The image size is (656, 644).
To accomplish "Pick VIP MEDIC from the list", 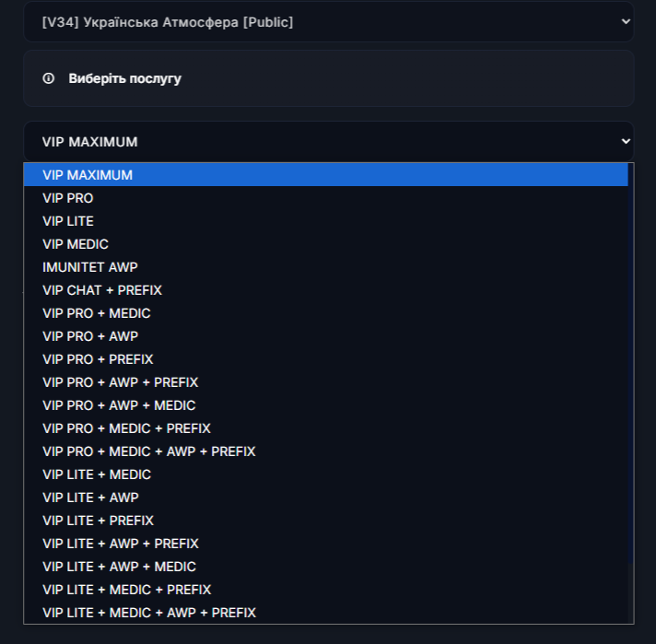I will tap(76, 244).
